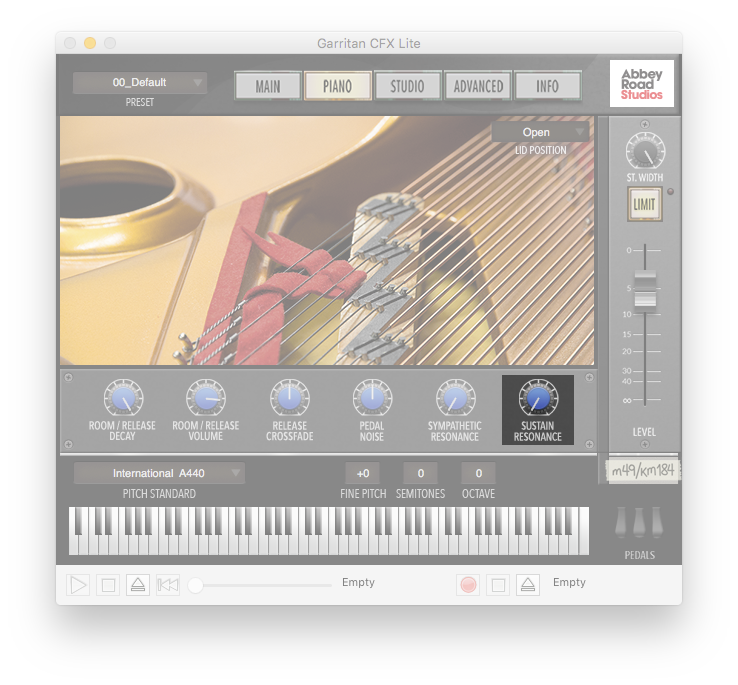Click the Release Crossfade knob
The height and width of the screenshot is (685, 738).
pyautogui.click(x=289, y=398)
